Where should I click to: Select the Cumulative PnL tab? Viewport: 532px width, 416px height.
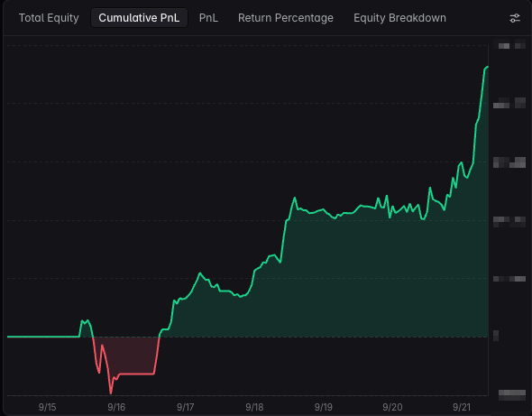pos(139,18)
